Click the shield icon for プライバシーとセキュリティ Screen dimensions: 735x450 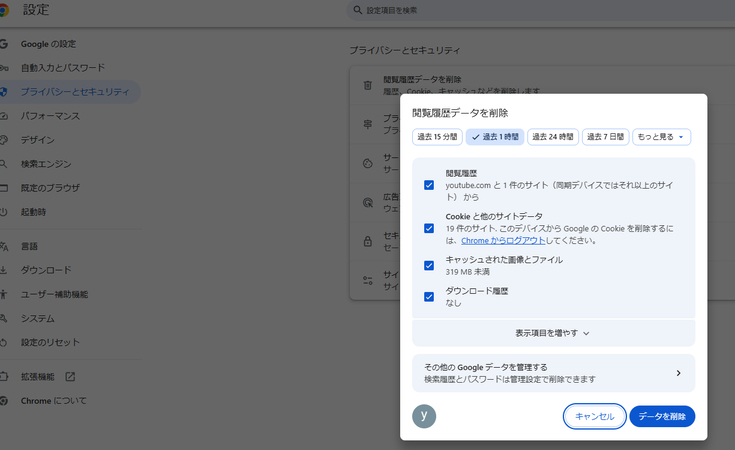pyautogui.click(x=3, y=92)
